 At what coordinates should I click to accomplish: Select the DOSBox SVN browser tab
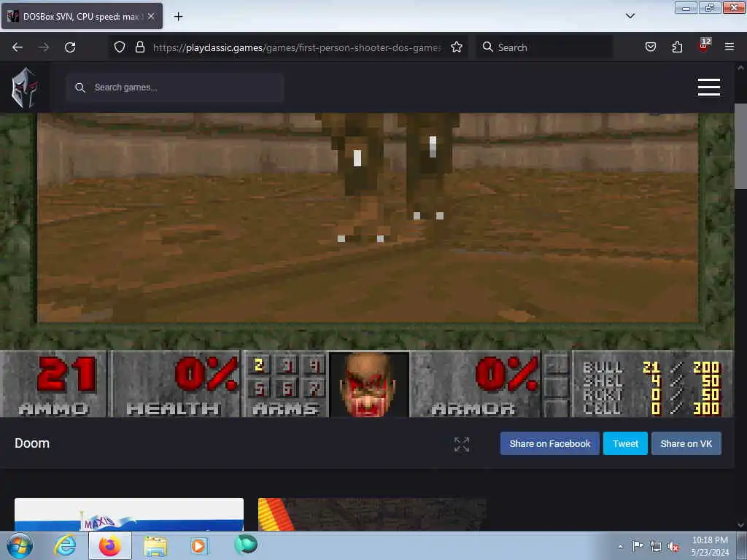(x=82, y=16)
